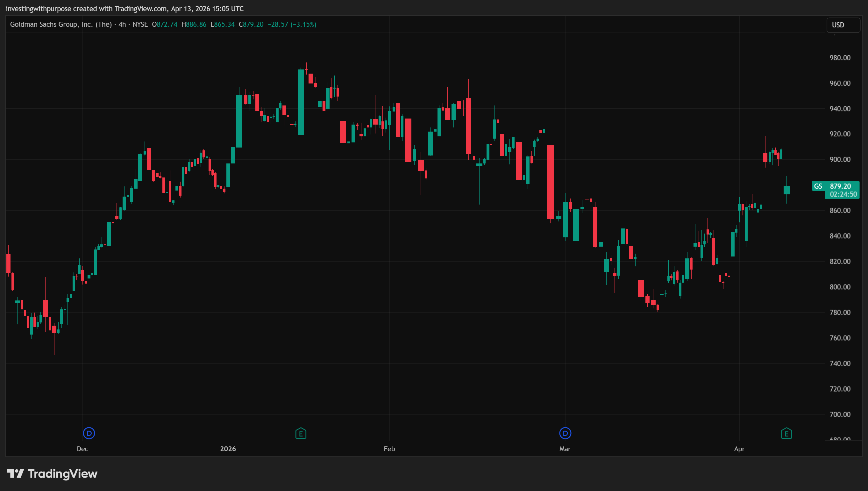
Task: Click the 700.00 price axis label
Action: pyautogui.click(x=840, y=414)
